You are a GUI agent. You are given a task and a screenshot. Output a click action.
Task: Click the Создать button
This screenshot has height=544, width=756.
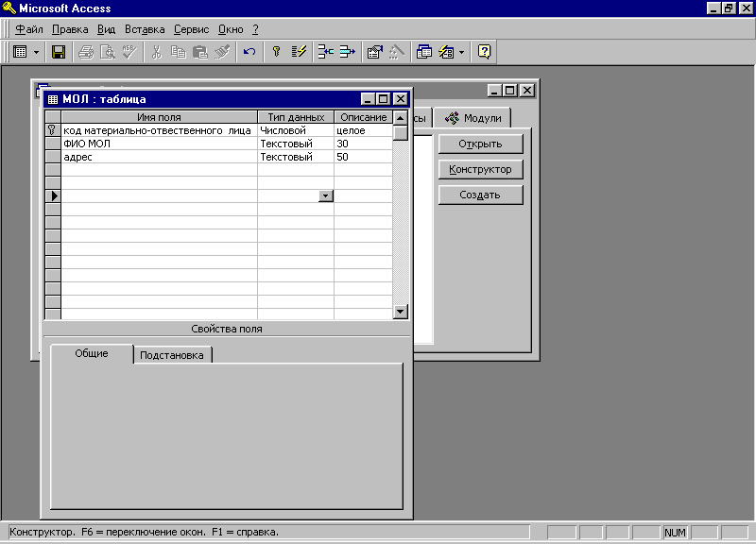[480, 195]
